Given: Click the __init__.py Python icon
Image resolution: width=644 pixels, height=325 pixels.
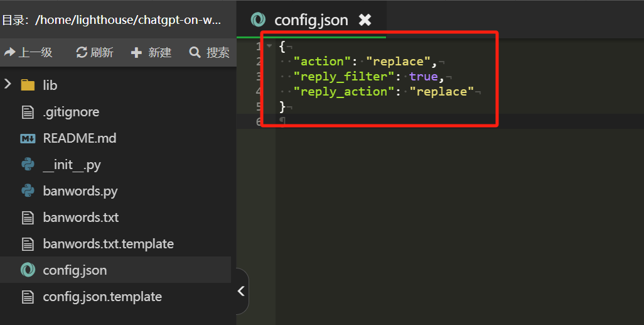Looking at the screenshot, I should coord(28,165).
